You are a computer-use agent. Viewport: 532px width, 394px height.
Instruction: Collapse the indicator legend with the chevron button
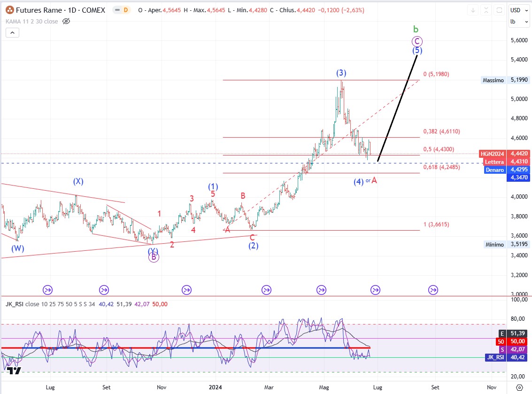point(12,32)
